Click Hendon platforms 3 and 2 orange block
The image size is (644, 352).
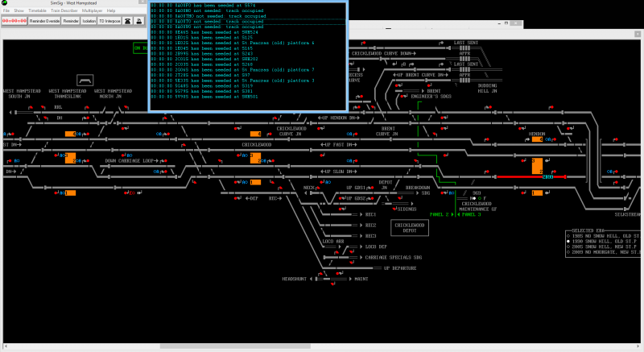point(537,166)
